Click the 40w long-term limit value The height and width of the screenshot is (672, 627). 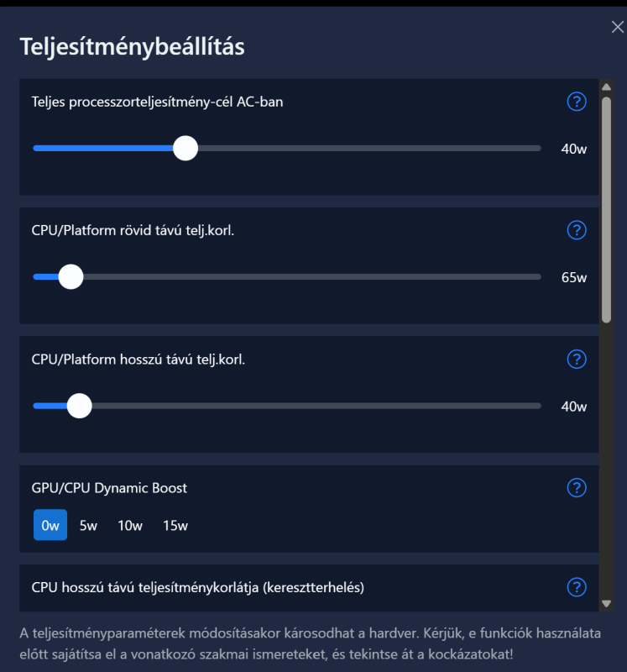(574, 407)
